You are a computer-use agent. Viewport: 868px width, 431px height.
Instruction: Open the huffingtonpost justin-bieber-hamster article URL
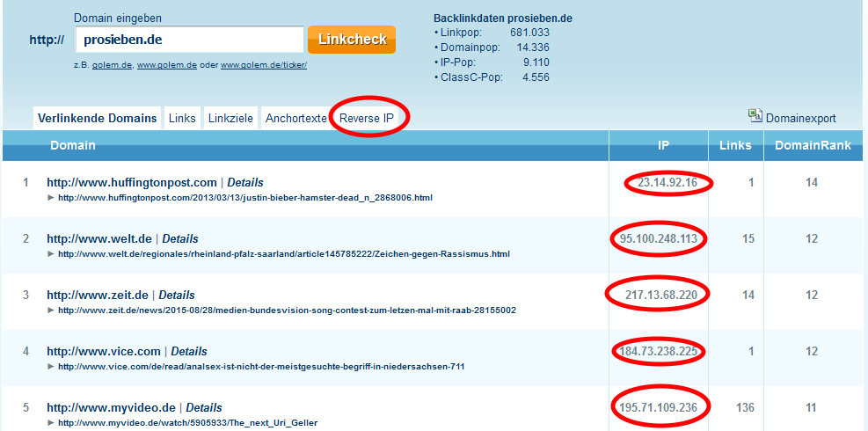[245, 198]
